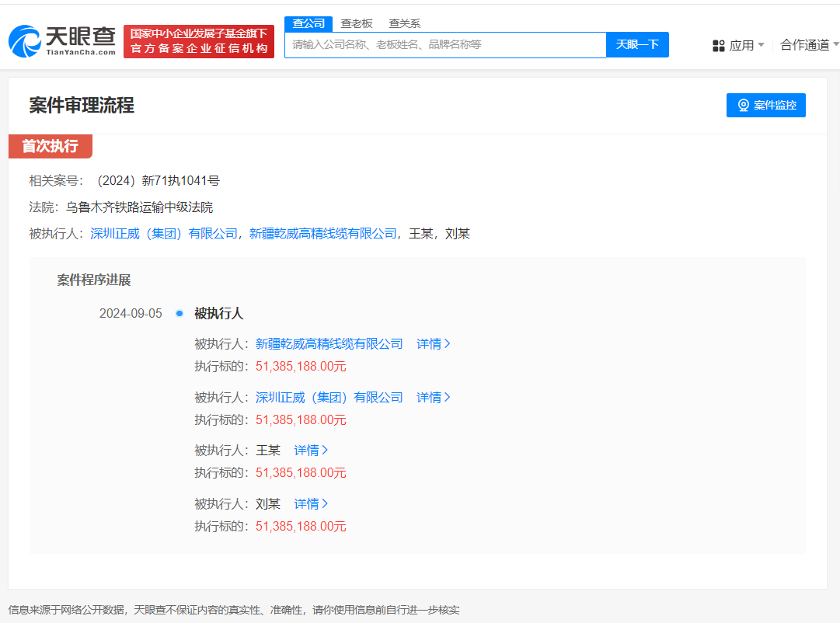Image resolution: width=840 pixels, height=623 pixels.
Task: Select the 首次执行 stage tag
Action: (x=51, y=146)
